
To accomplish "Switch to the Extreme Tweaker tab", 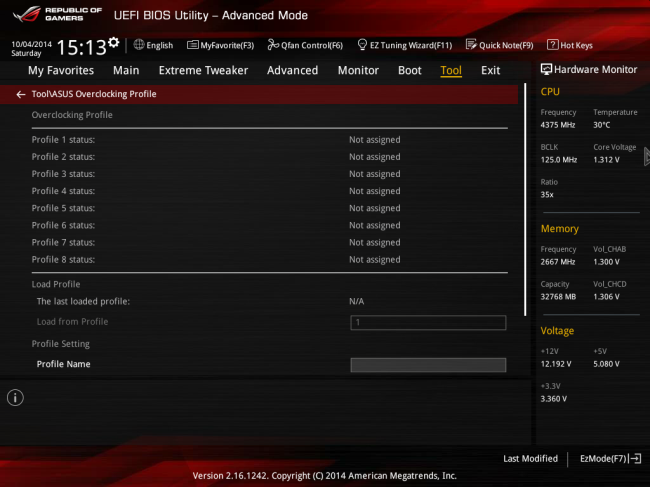I will pos(203,70).
